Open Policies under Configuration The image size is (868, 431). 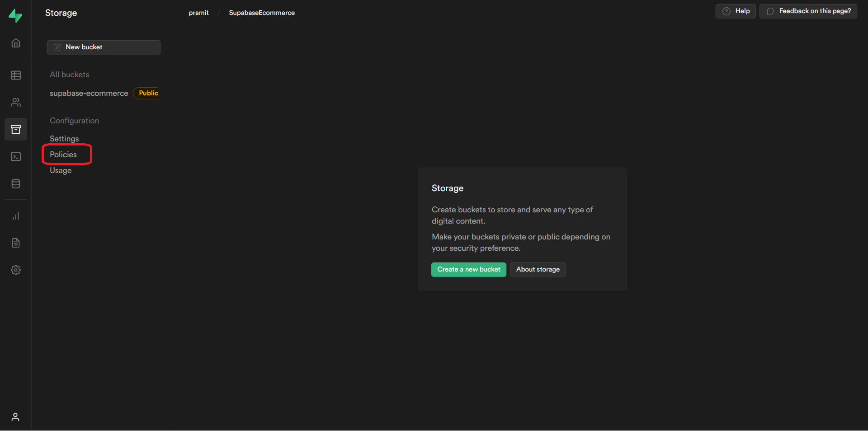tap(63, 155)
